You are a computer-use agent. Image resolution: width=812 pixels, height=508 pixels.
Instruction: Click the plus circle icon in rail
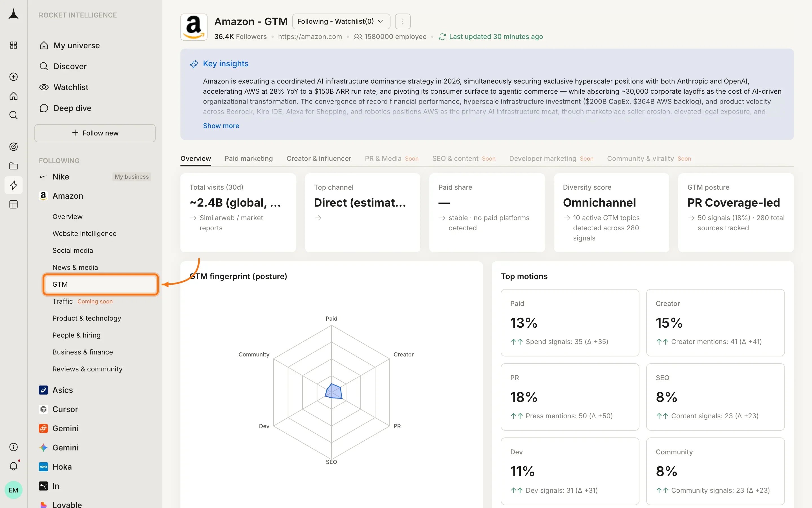click(x=14, y=76)
